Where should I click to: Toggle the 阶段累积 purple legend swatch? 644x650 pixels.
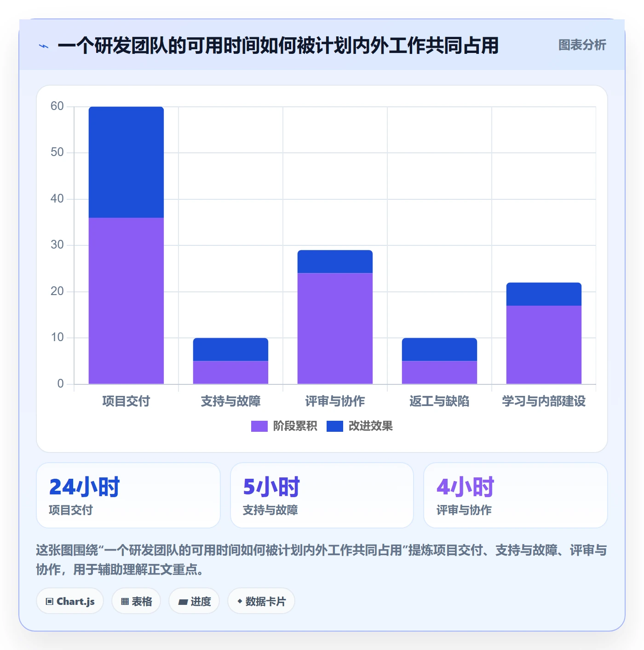(x=259, y=426)
